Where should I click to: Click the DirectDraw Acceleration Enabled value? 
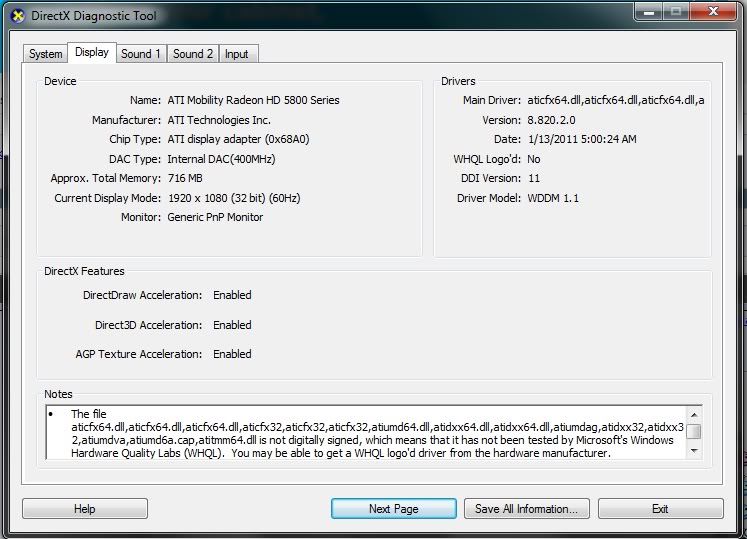[x=232, y=295]
